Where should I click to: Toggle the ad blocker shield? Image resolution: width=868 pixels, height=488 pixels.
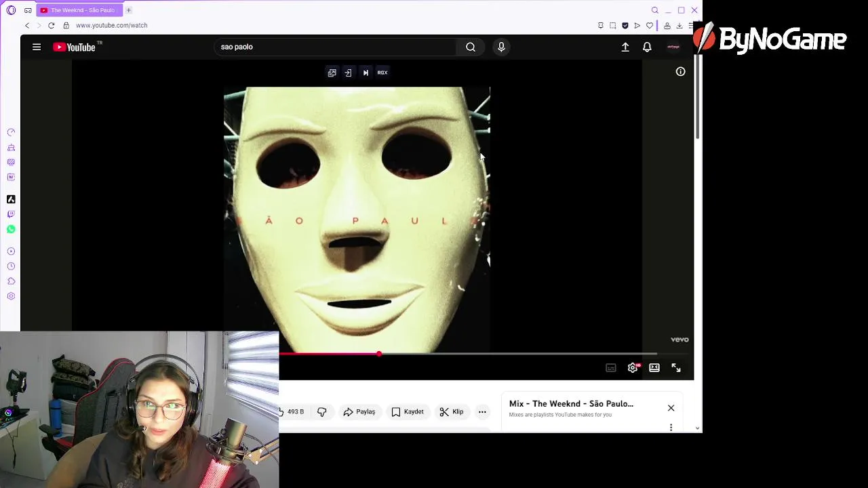click(625, 25)
